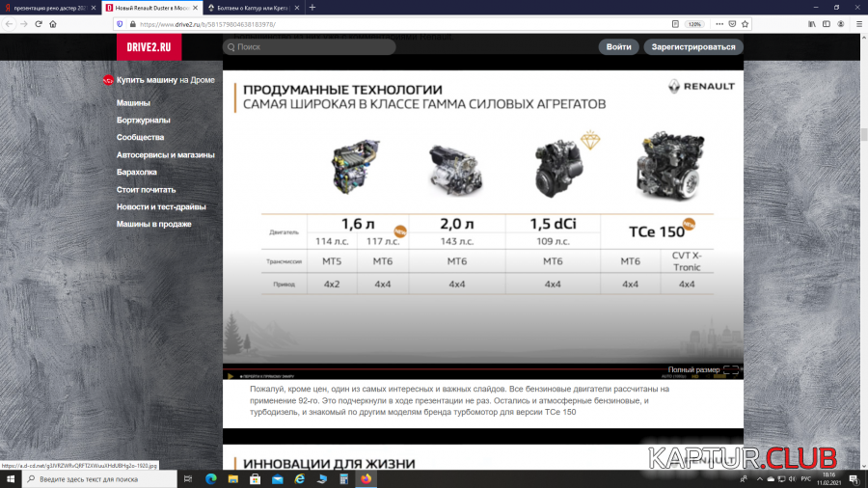Screen dimensions: 868x488
Task: Open the Firefox account icon
Action: coord(841,24)
